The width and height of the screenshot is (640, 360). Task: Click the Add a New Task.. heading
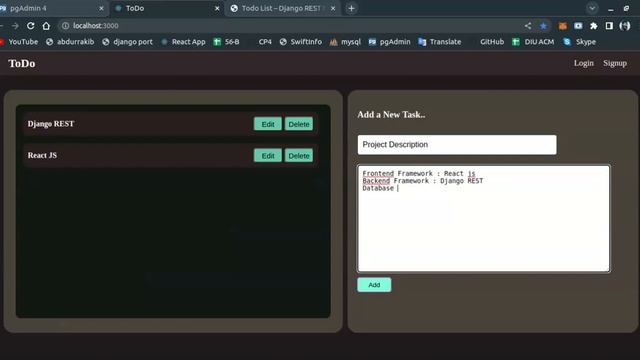[391, 115]
